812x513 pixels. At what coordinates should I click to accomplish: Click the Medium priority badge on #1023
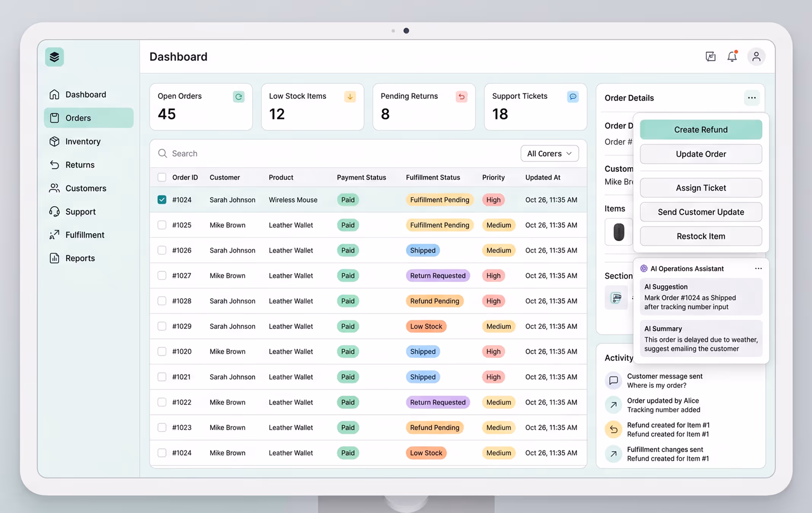click(499, 427)
